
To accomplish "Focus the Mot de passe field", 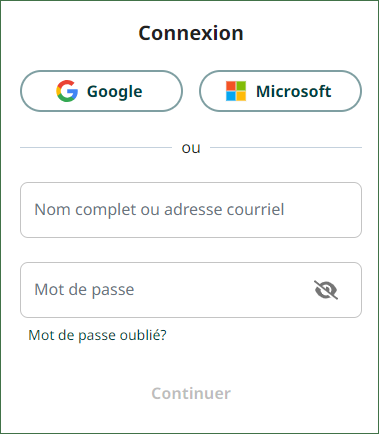I will 191,290.
